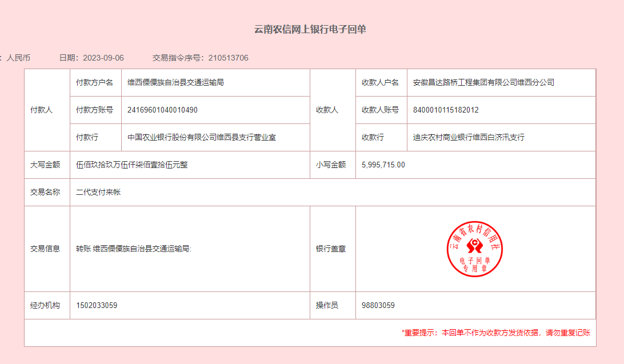Click the 付款人 row header cell
The image size is (624, 364).
[x=41, y=110]
